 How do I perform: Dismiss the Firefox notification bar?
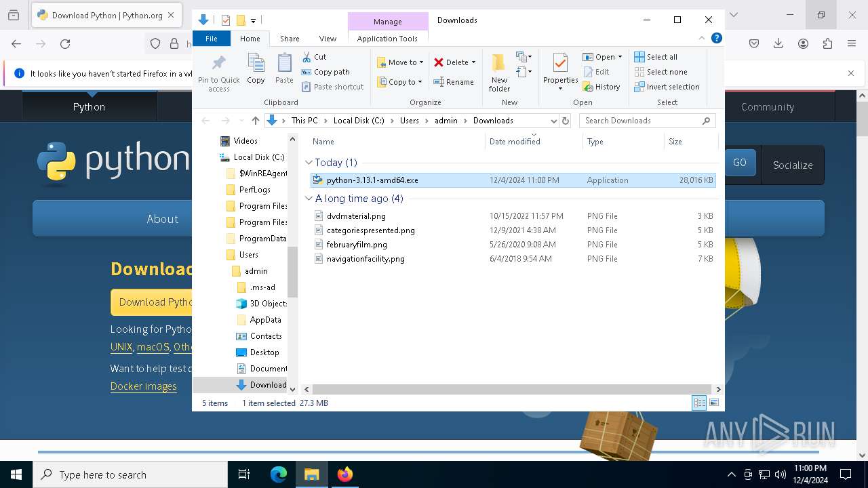851,73
